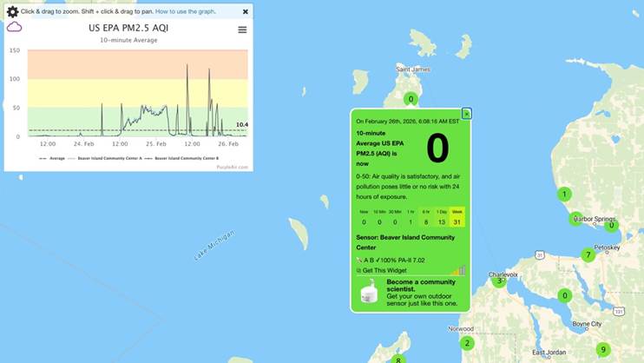Click the East Jordan map label
This screenshot has height=363, width=644.
pyautogui.click(x=549, y=353)
